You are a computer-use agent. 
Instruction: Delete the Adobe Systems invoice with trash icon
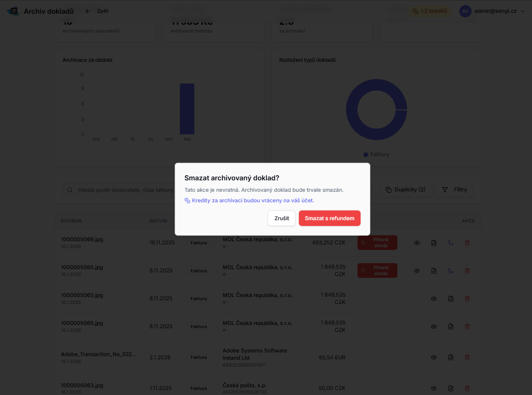coord(467,357)
